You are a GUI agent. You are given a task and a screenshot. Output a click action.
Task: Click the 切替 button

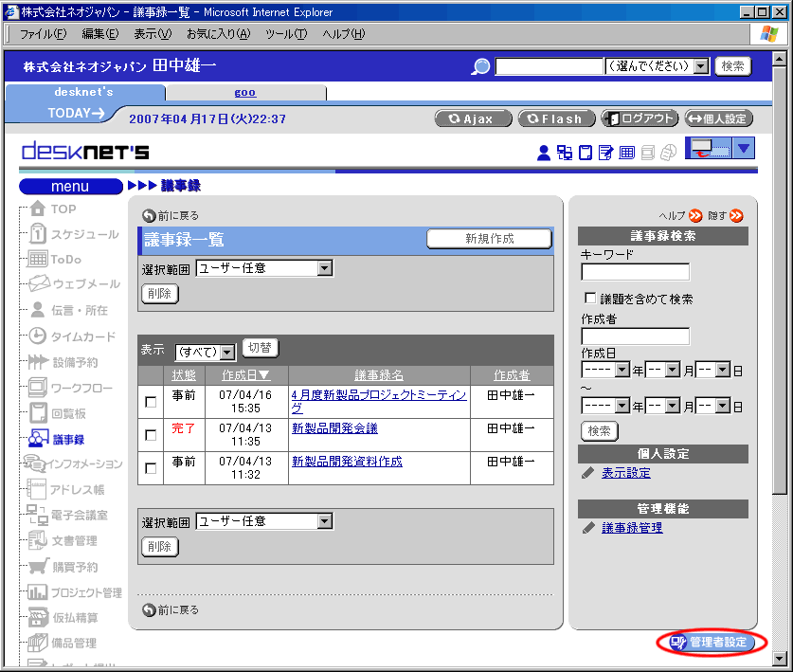261,348
